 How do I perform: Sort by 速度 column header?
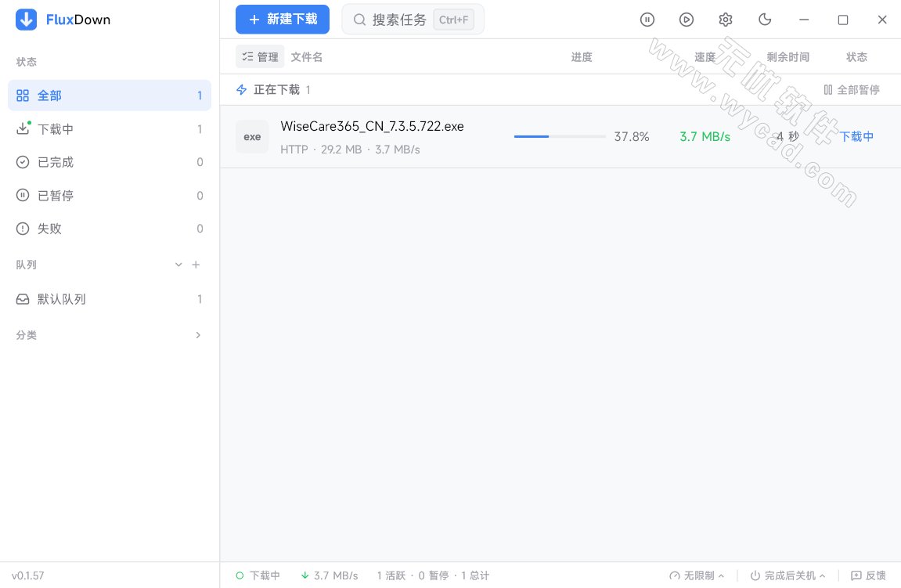click(x=705, y=57)
